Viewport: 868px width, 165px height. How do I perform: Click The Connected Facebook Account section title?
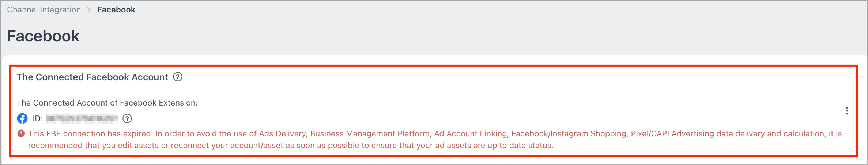coord(92,77)
